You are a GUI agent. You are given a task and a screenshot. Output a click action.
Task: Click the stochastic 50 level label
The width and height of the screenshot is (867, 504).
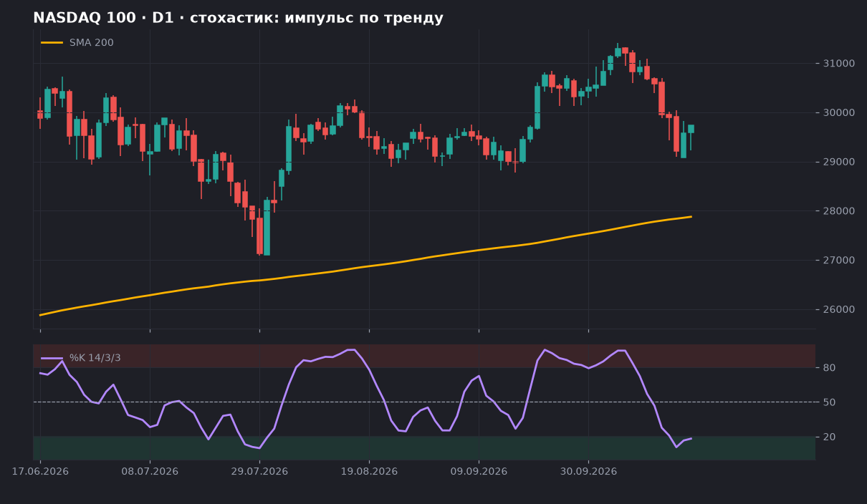828,402
